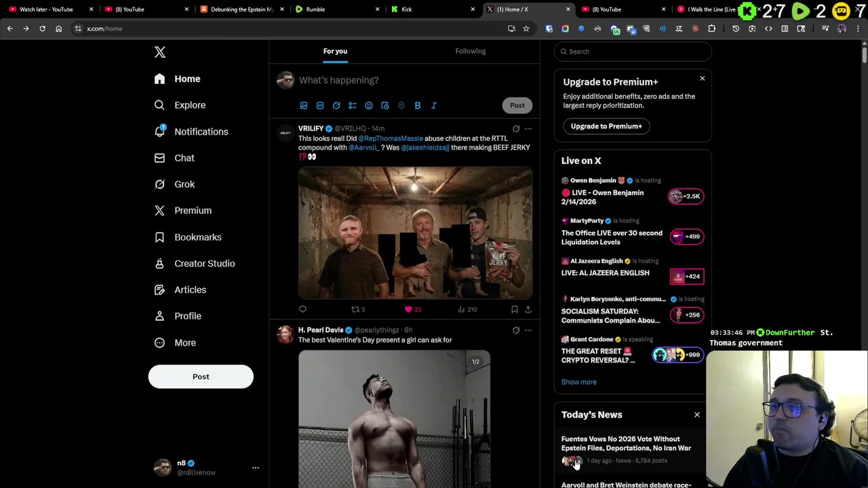The height and width of the screenshot is (488, 868).
Task: Reply to the VRILIFY post
Action: 302,310
